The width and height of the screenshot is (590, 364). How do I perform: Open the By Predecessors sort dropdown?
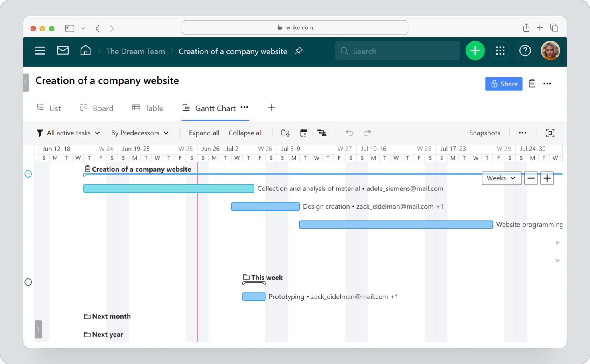coord(140,133)
